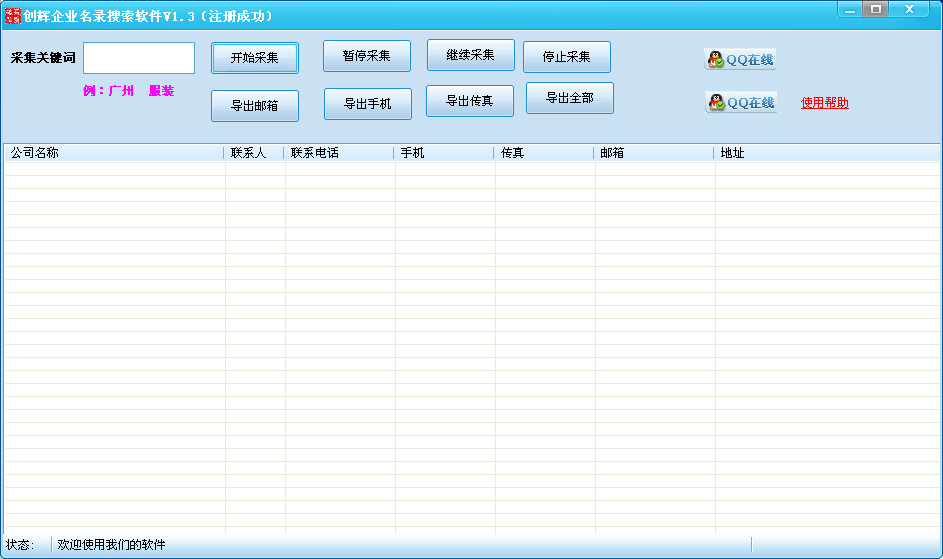Sort by 公司名称 column header
The image size is (943, 559).
coord(114,153)
